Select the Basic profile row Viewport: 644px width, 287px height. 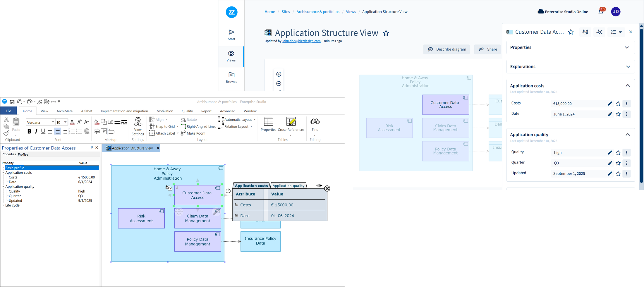(52, 168)
